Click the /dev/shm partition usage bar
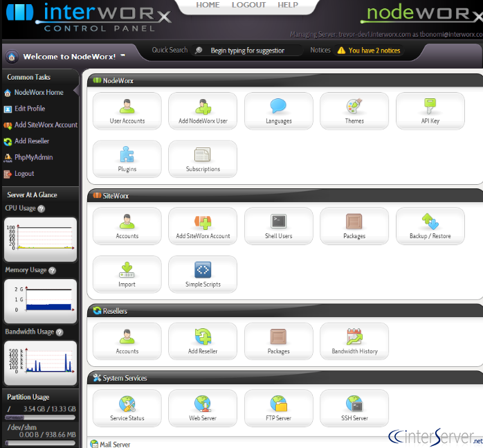 tap(40, 443)
